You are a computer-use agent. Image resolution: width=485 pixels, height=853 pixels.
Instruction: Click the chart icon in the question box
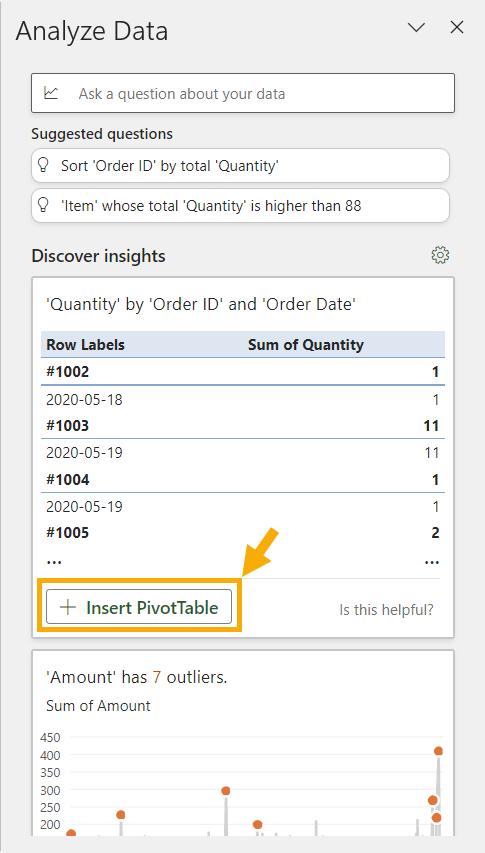click(51, 93)
